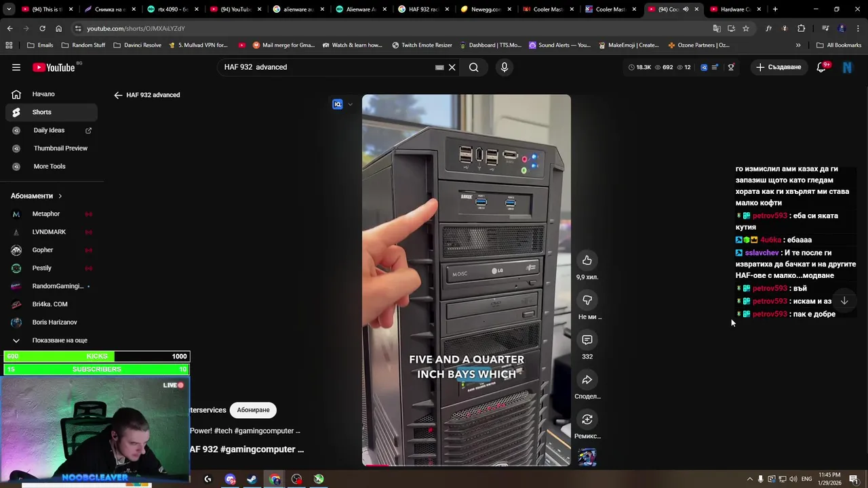Viewport: 868px width, 488px height.
Task: Go to the browser home page
Action: tap(58, 28)
